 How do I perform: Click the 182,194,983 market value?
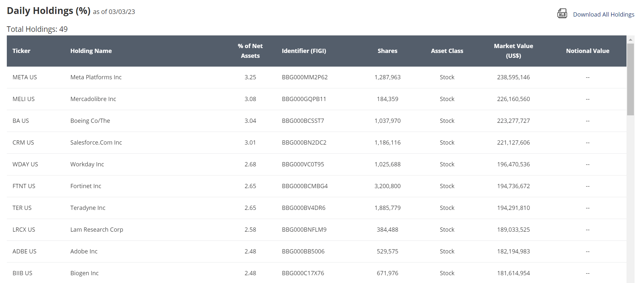tap(513, 251)
